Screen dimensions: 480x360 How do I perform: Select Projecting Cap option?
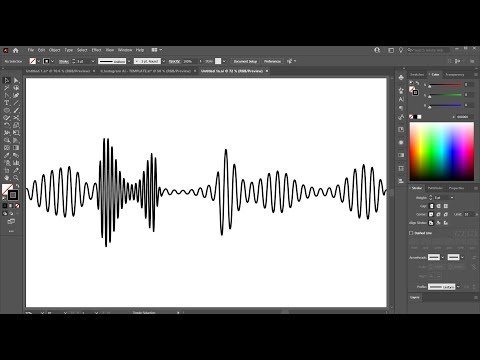[446, 206]
